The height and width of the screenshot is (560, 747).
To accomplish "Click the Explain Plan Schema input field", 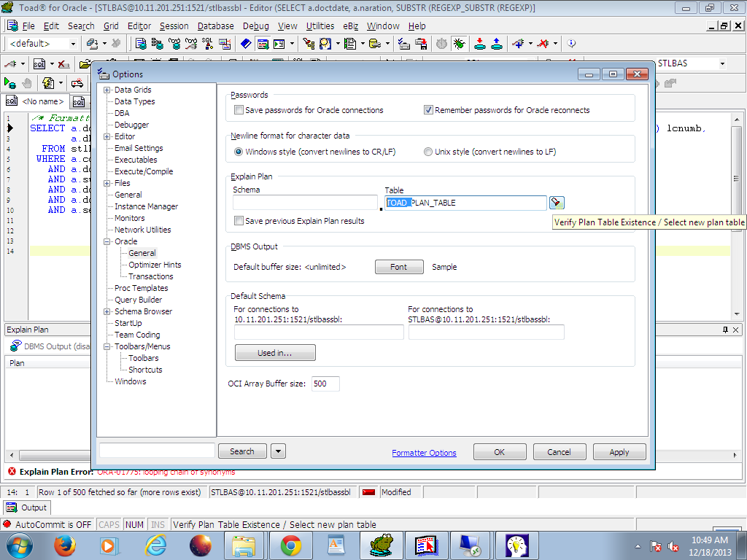I will [305, 203].
